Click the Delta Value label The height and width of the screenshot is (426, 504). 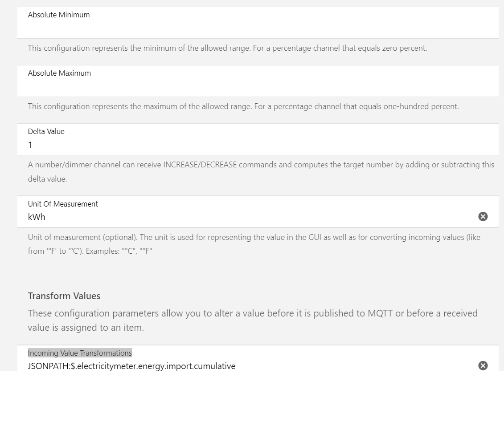(46, 131)
